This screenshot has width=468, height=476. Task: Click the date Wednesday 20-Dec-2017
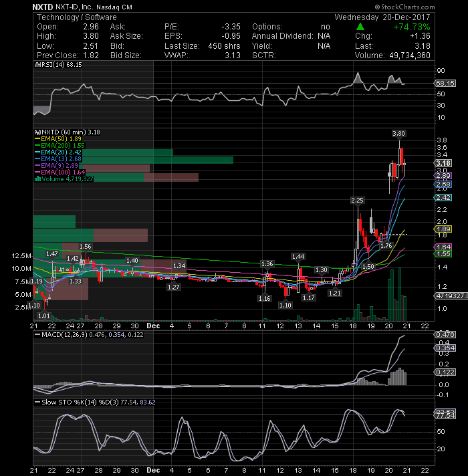[x=382, y=17]
